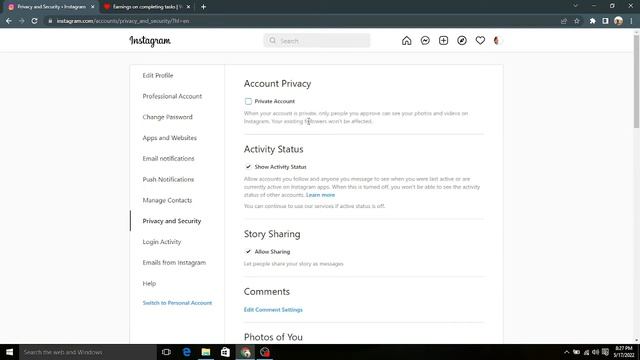Screen dimensions: 640x360
Task: Open Edit Comment Settings link
Action: click(x=273, y=310)
